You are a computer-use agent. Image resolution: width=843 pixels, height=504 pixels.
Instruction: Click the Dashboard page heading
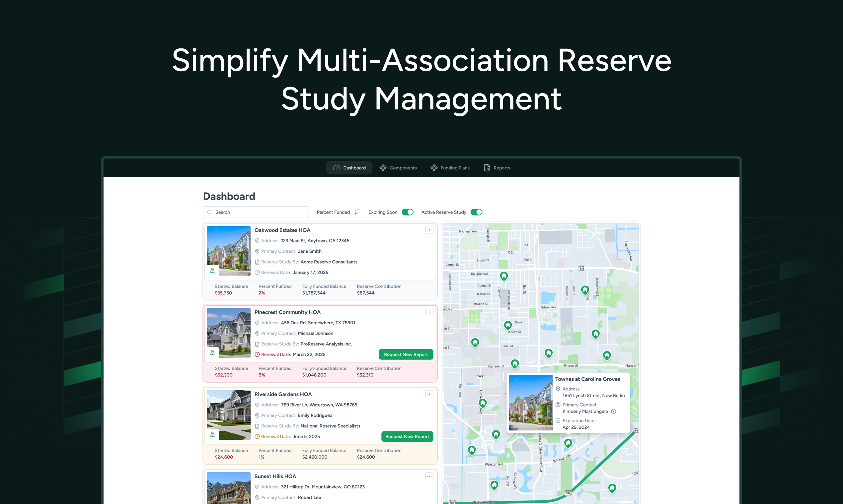point(229,196)
